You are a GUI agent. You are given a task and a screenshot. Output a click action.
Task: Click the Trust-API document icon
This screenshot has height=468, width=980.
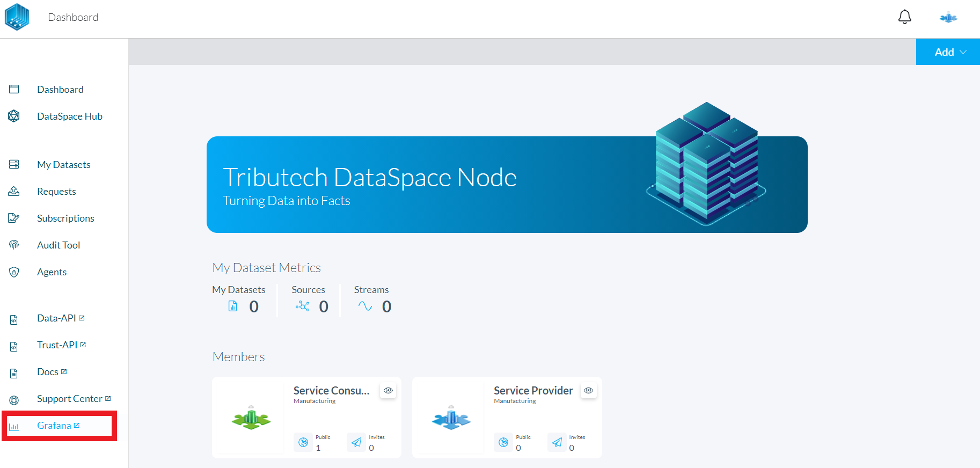tap(14, 347)
